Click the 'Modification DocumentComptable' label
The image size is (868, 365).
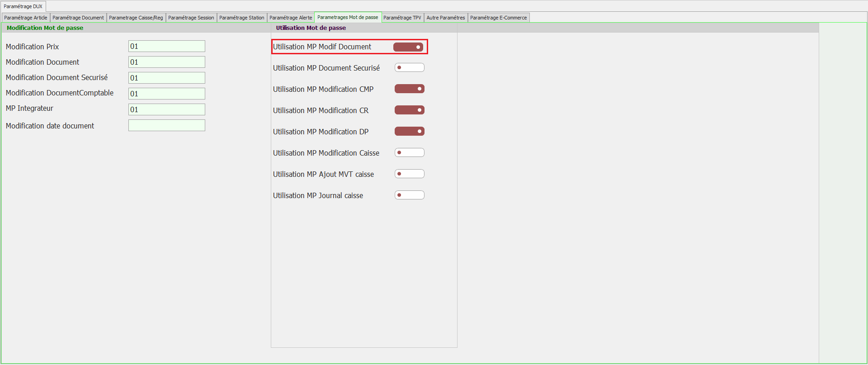pos(60,93)
